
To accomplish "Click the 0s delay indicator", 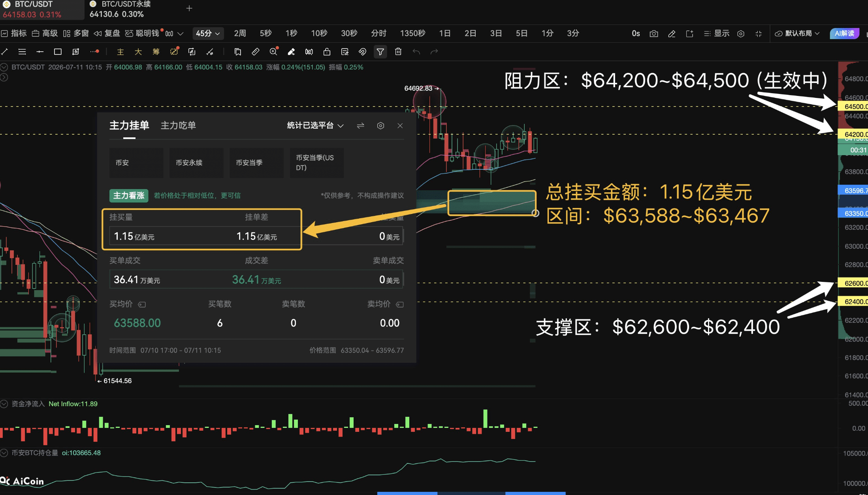I will (x=636, y=34).
